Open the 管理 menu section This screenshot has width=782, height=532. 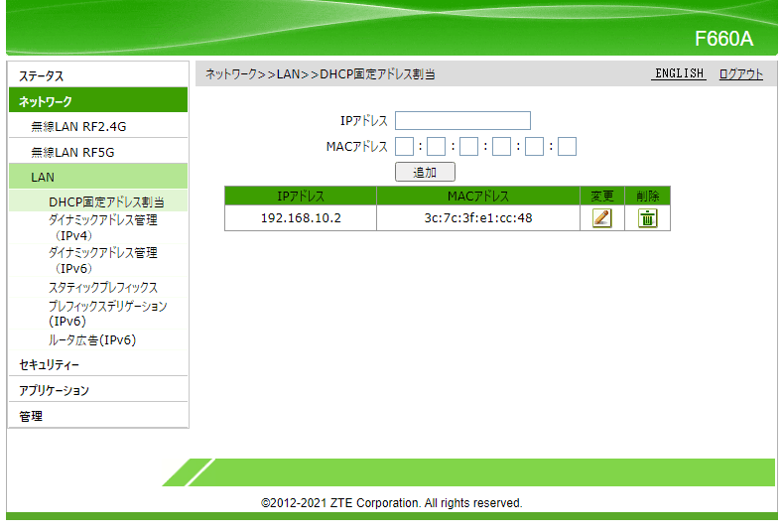coord(31,417)
